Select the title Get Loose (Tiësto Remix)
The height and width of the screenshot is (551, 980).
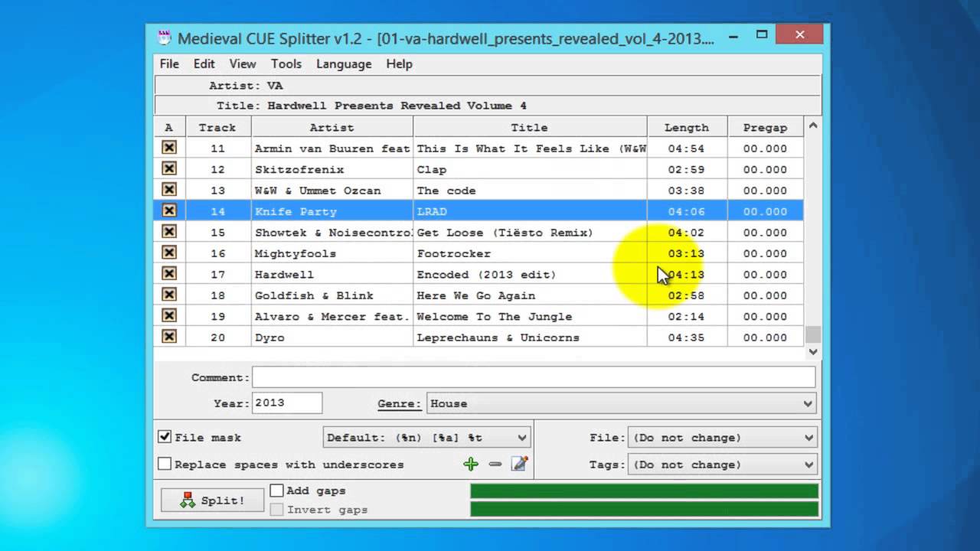tap(505, 233)
